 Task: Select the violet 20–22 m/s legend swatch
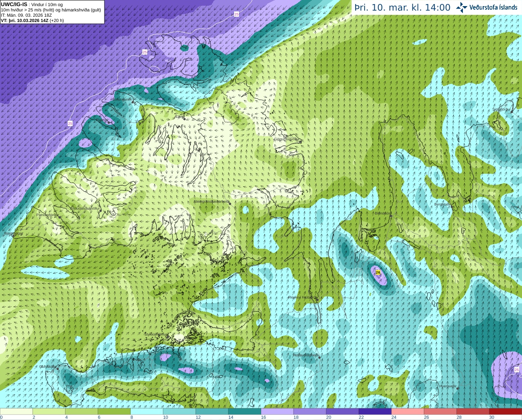click(343, 411)
